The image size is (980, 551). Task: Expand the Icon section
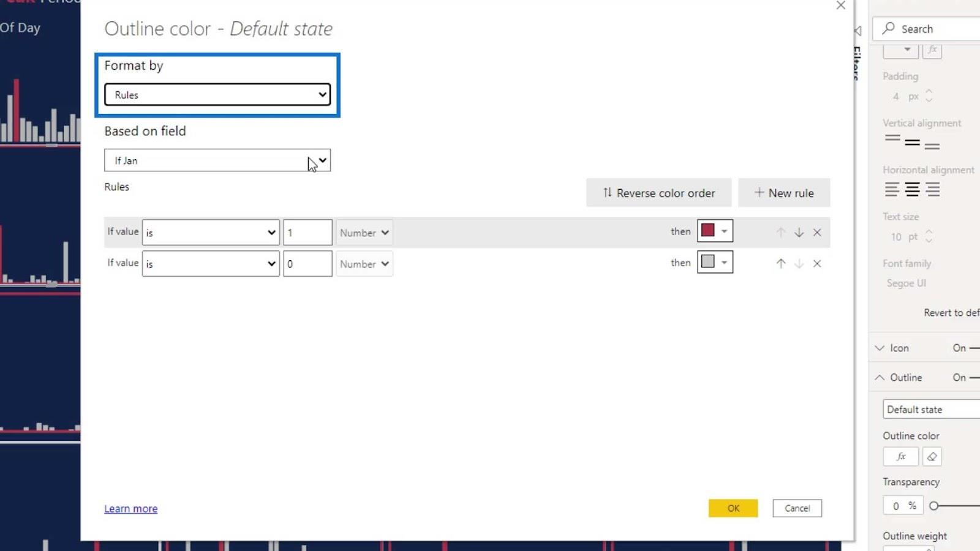pyautogui.click(x=880, y=348)
